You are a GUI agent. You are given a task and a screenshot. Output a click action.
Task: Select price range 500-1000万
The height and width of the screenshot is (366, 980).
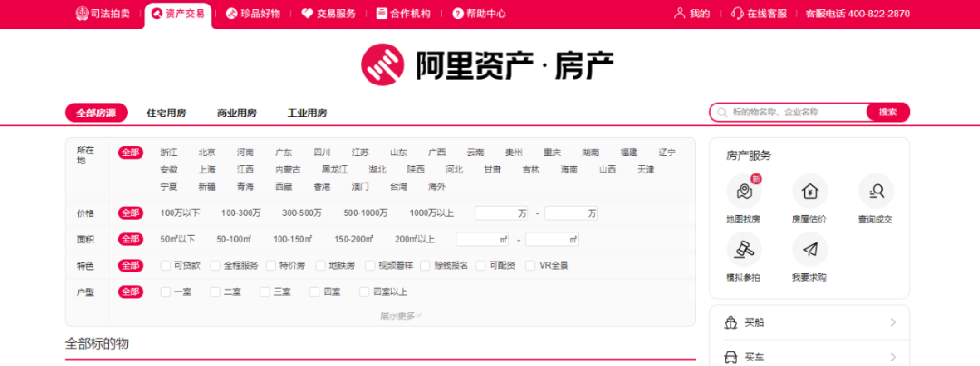366,213
